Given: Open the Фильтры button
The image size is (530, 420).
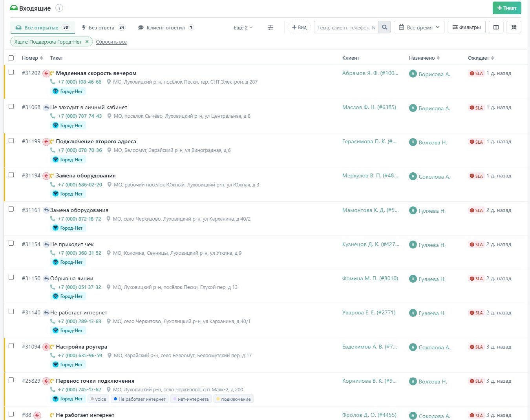Looking at the screenshot, I should (x=466, y=27).
